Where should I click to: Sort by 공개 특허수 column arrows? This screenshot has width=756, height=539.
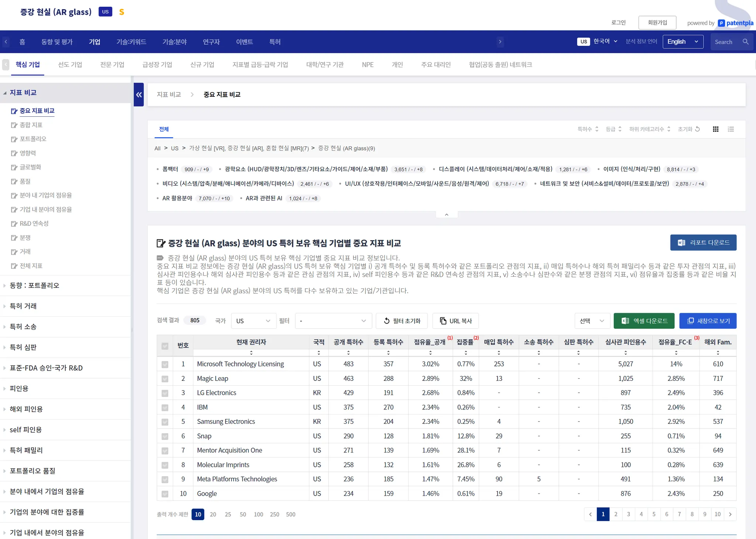pyautogui.click(x=348, y=353)
